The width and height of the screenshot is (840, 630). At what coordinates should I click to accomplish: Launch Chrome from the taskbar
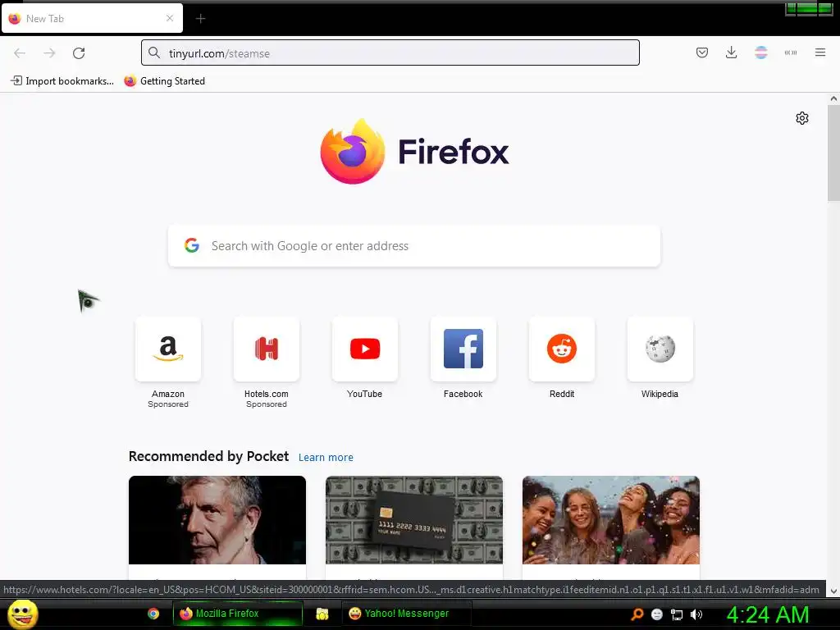point(153,614)
